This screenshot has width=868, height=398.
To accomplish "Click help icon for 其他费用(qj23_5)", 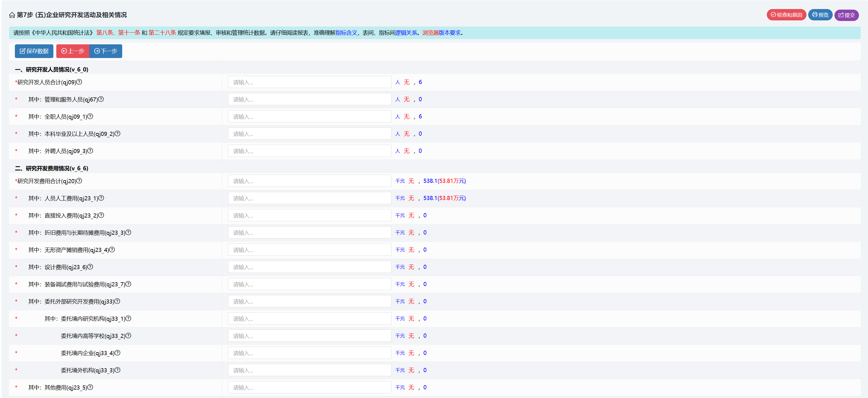I will (90, 387).
